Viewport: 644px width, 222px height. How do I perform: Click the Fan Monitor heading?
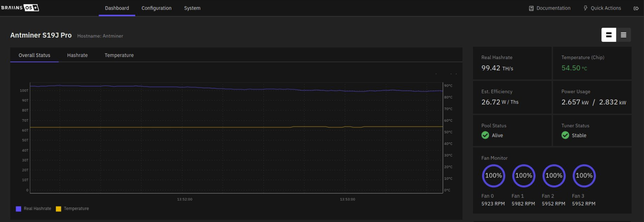tap(494, 158)
